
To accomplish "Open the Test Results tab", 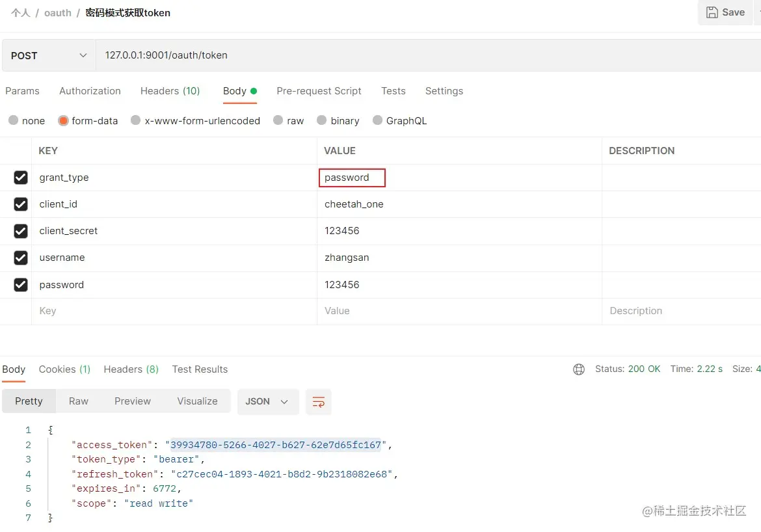I will 200,369.
